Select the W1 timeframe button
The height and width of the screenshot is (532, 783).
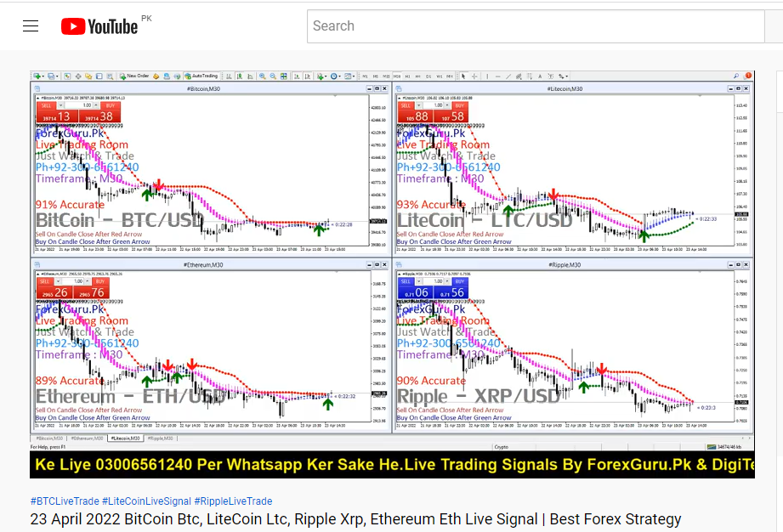pos(440,76)
